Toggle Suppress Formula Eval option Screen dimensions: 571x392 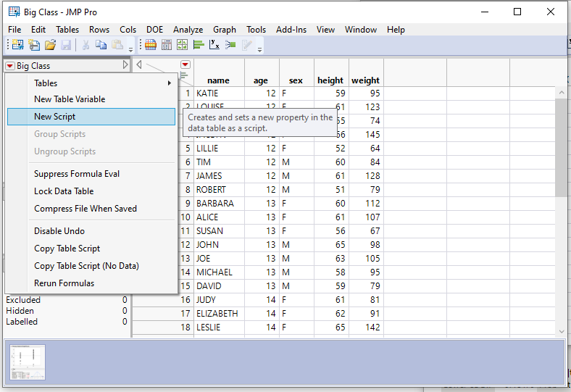point(77,174)
